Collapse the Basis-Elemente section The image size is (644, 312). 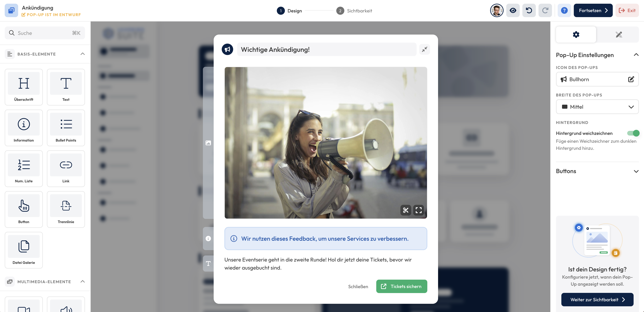pyautogui.click(x=82, y=54)
